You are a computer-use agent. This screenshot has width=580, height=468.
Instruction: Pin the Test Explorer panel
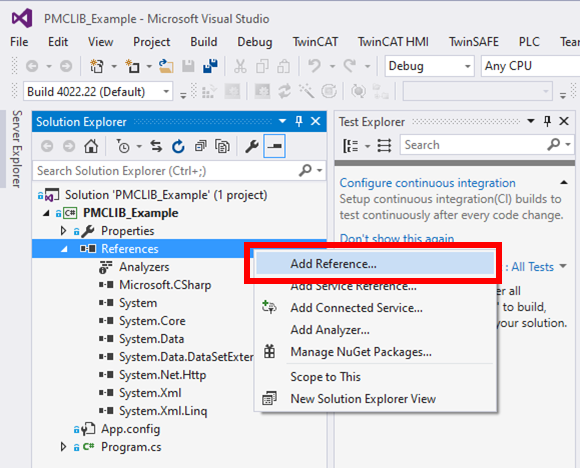[x=547, y=121]
